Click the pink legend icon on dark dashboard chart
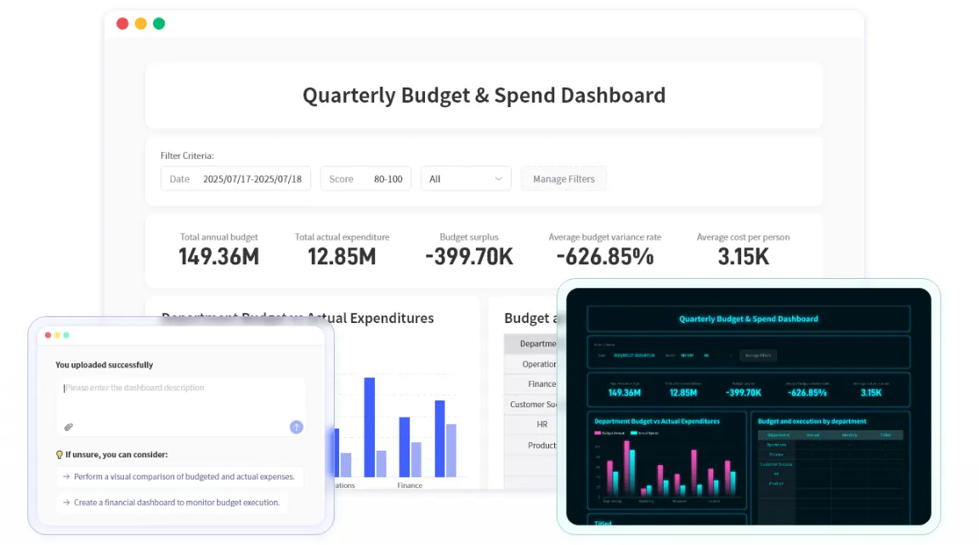This screenshot has width=980, height=545. tap(597, 432)
